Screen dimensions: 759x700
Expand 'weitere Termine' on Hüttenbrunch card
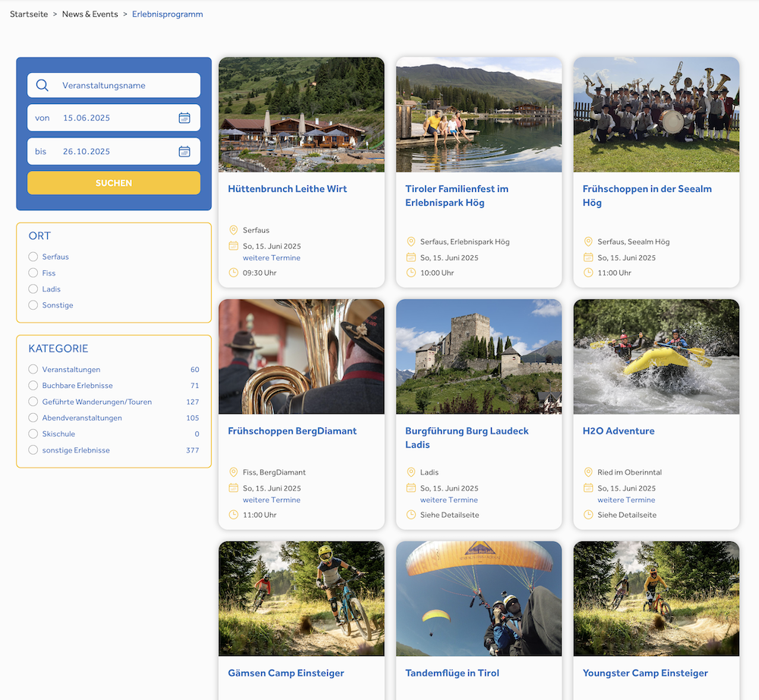click(272, 258)
